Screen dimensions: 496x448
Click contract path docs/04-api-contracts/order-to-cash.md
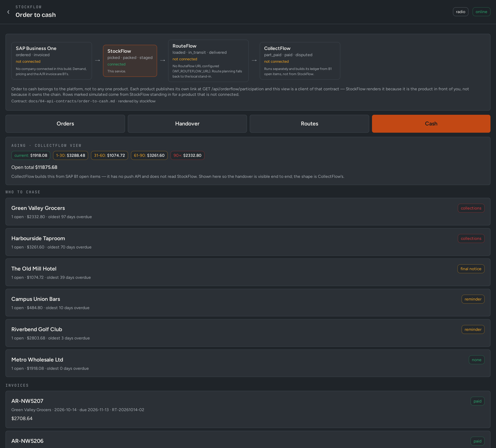[72, 101]
